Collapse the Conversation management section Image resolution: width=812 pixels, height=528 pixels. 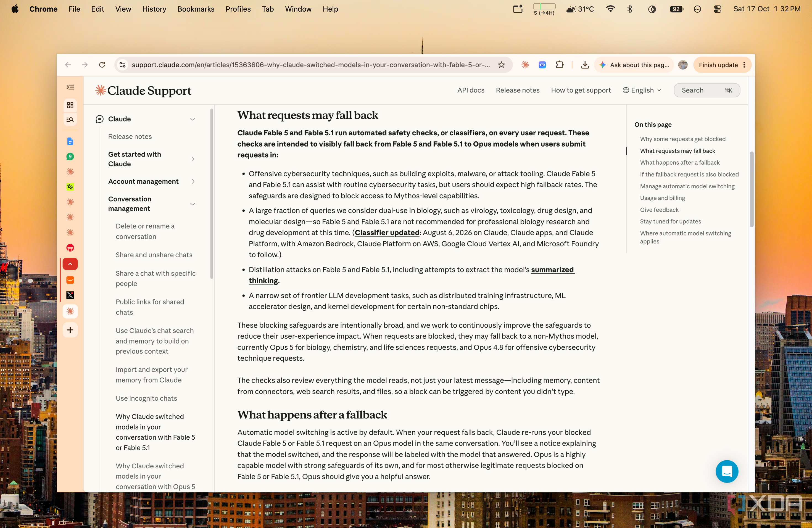click(193, 204)
